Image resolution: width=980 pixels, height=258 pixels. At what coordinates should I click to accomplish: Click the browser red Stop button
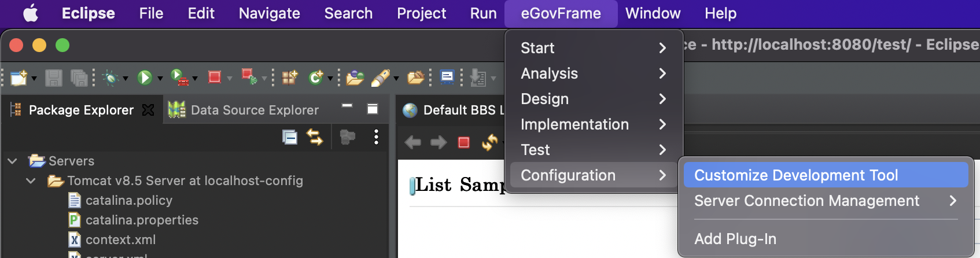(x=464, y=142)
